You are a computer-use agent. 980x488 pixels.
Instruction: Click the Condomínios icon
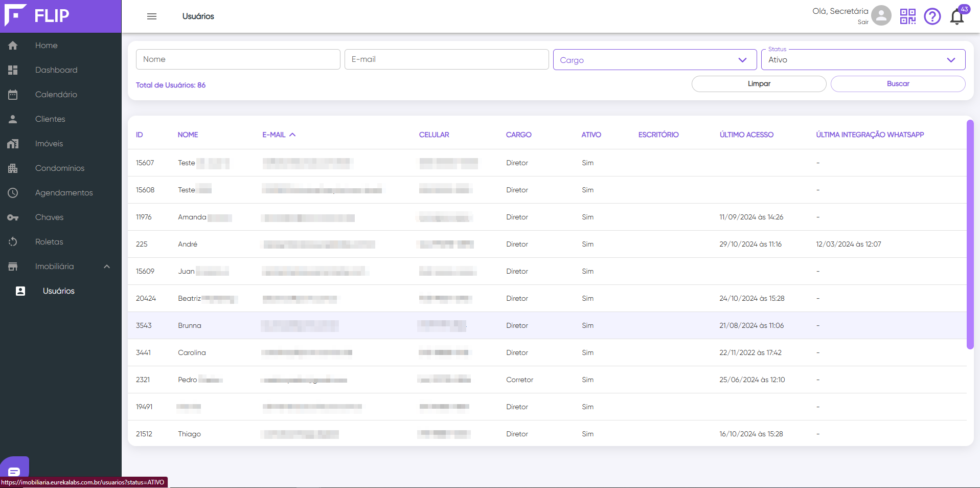(x=13, y=168)
